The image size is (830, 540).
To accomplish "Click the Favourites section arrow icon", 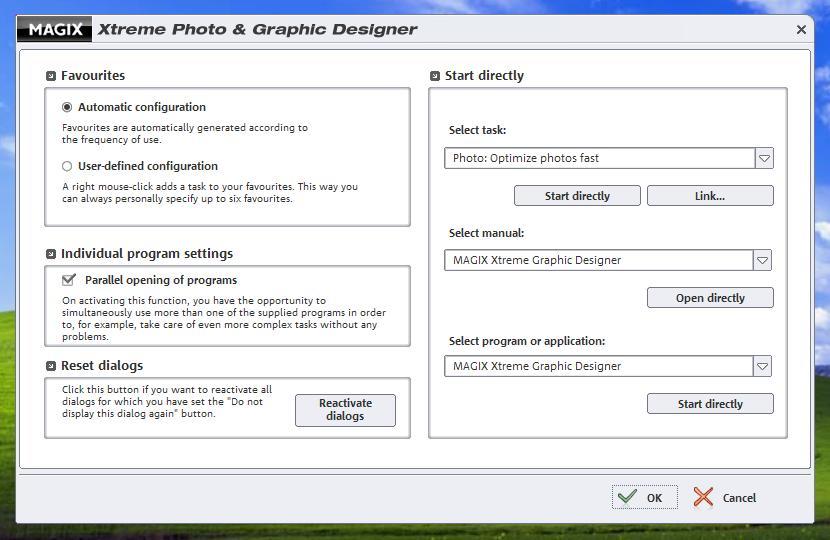I will [51, 76].
